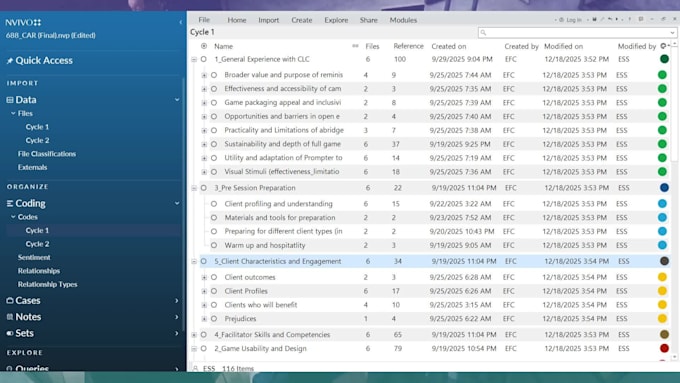Viewport: 680px width, 383px height.
Task: Click the code circle icon for Warm up and hospitatlity
Action: (214, 245)
